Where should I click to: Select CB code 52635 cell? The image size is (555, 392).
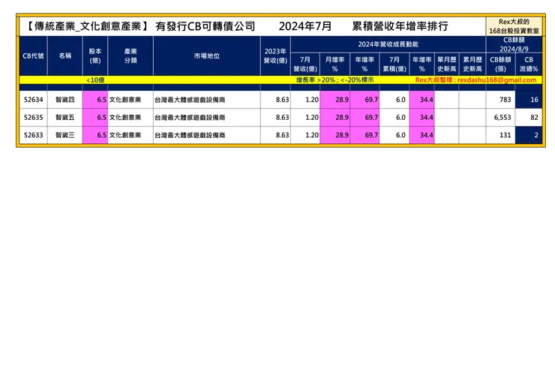pos(33,118)
